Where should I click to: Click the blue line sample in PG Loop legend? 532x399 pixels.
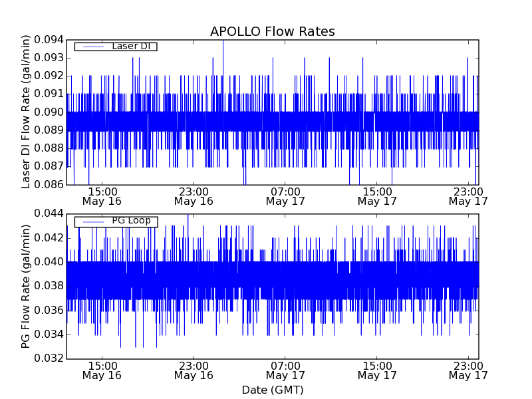tap(92, 221)
